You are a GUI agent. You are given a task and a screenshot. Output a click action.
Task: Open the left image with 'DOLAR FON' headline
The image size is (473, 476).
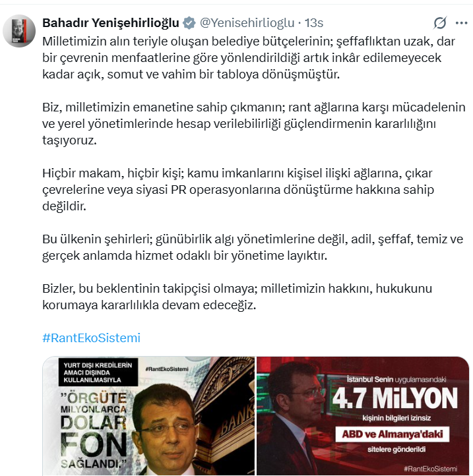[x=148, y=416]
